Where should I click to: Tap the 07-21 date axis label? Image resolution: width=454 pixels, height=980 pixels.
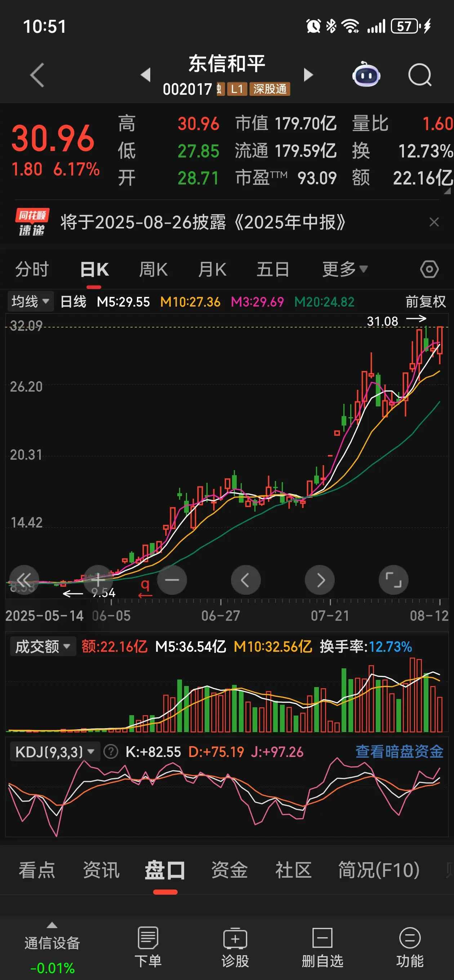[x=330, y=615]
